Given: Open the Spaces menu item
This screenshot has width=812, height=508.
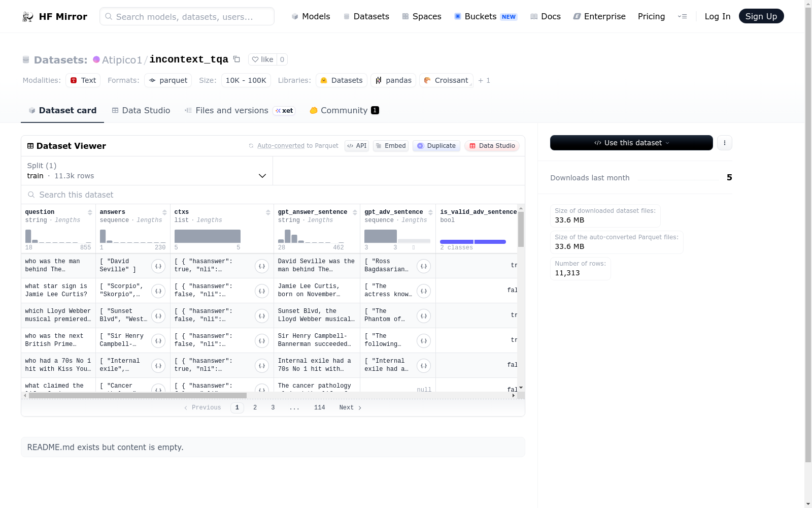Looking at the screenshot, I should [422, 17].
